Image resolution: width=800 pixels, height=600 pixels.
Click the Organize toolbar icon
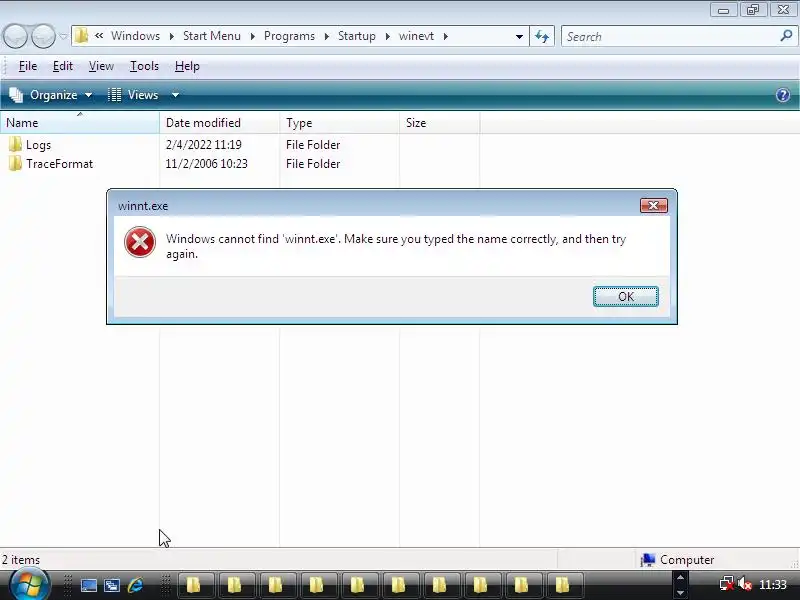pos(16,95)
